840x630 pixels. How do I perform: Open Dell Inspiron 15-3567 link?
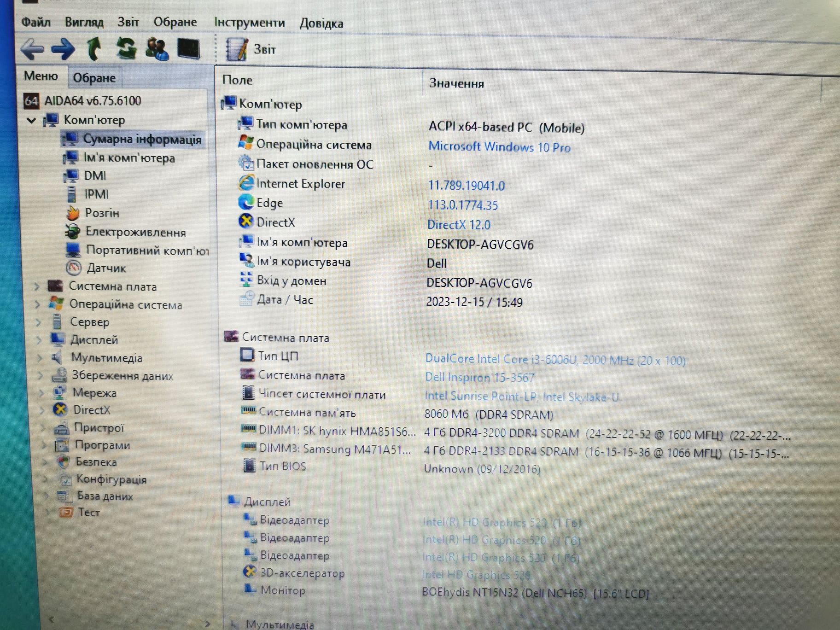pyautogui.click(x=479, y=378)
